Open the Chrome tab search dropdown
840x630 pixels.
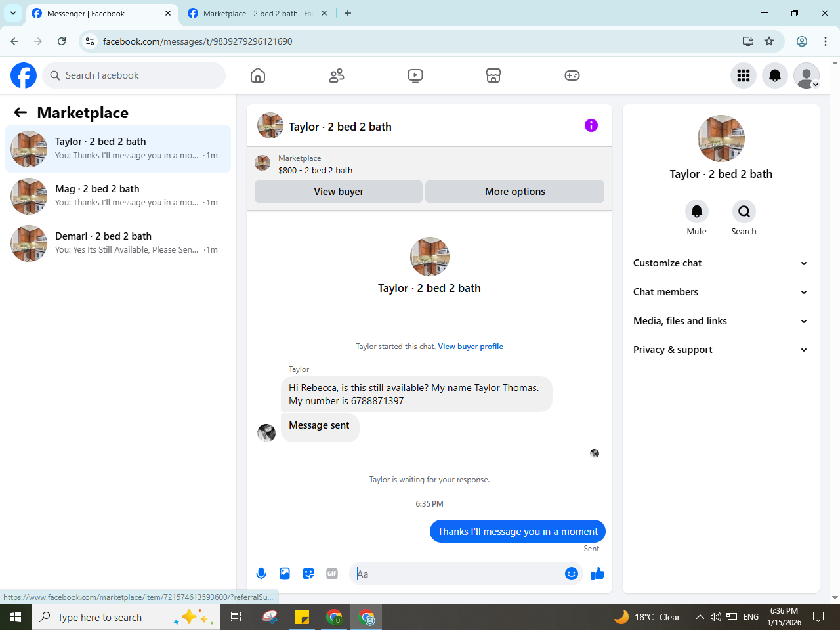click(x=13, y=13)
